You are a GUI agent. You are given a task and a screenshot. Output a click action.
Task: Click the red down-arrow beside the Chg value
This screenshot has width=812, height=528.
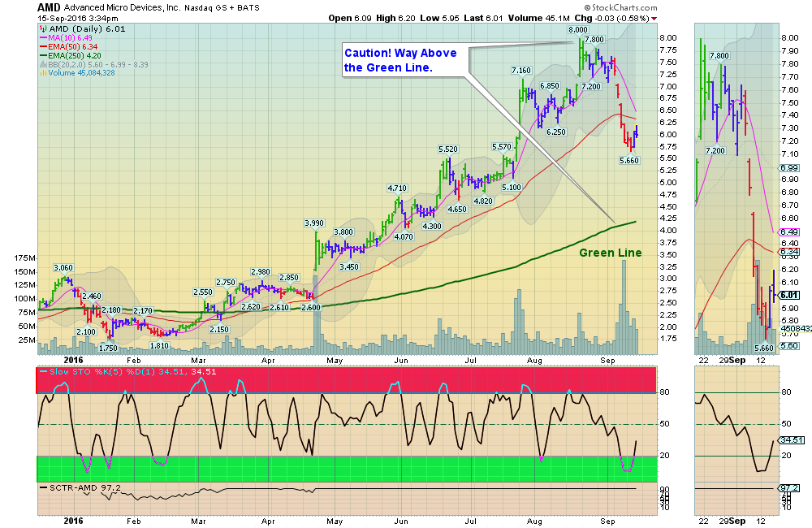click(x=654, y=19)
